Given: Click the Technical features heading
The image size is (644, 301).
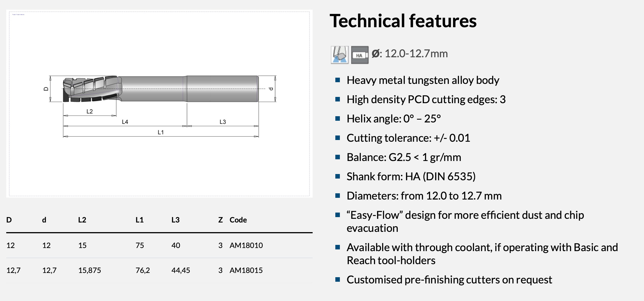Looking at the screenshot, I should (403, 21).
